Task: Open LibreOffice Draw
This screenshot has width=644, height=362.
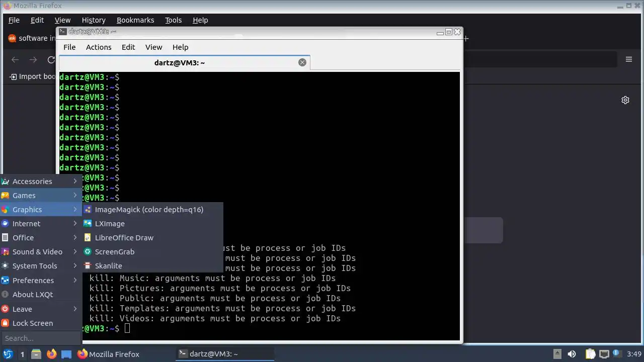Action: [x=152, y=238]
